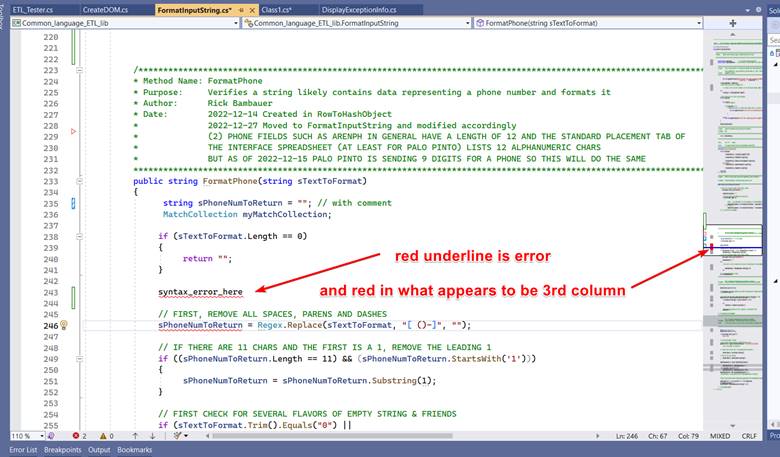Open the Bookmarks panel tab
The width and height of the screenshot is (780, 457).
pos(135,450)
